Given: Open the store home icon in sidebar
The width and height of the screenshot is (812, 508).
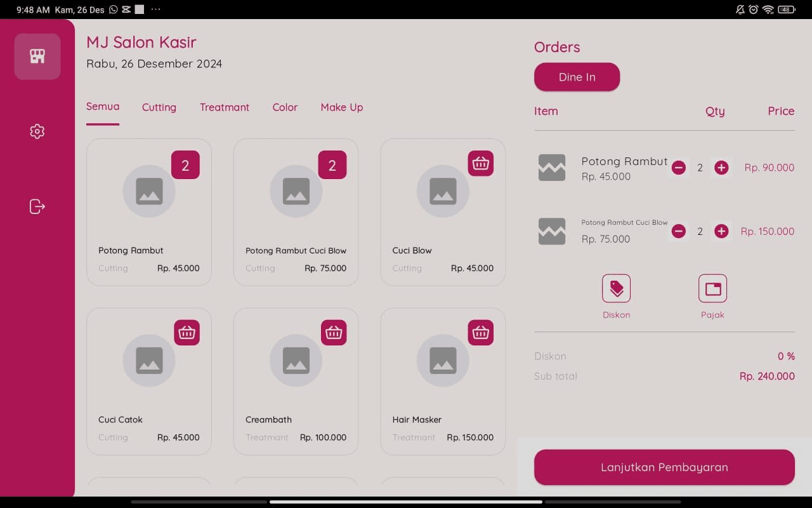Looking at the screenshot, I should (x=37, y=57).
